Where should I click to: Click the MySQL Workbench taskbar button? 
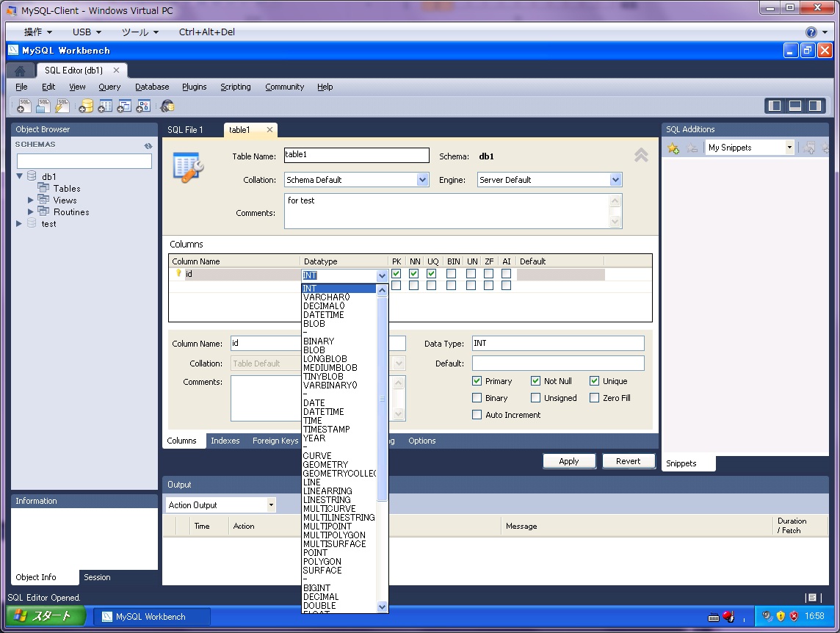[x=151, y=617]
